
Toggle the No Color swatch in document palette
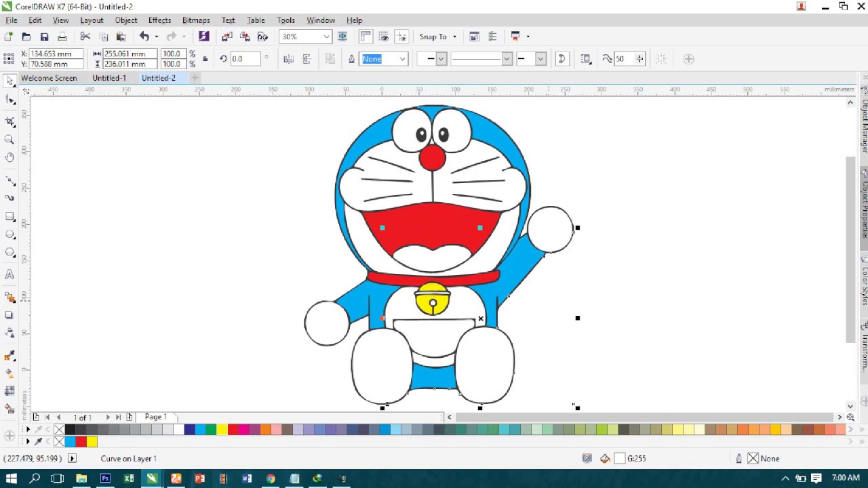click(60, 442)
